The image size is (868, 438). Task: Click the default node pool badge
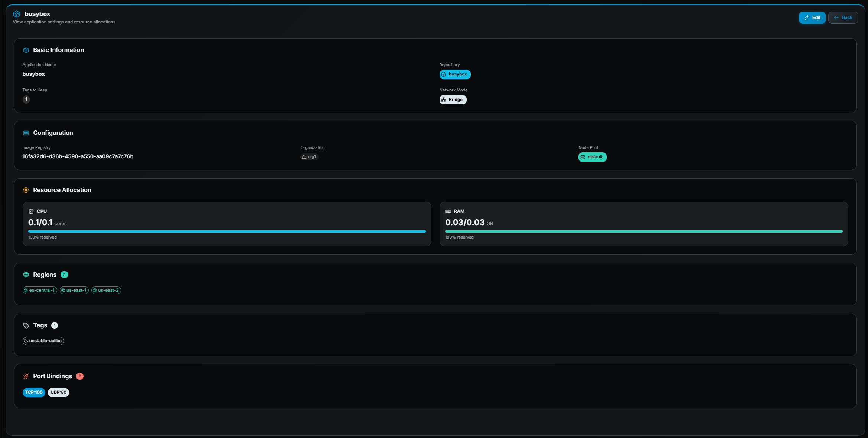pos(592,157)
